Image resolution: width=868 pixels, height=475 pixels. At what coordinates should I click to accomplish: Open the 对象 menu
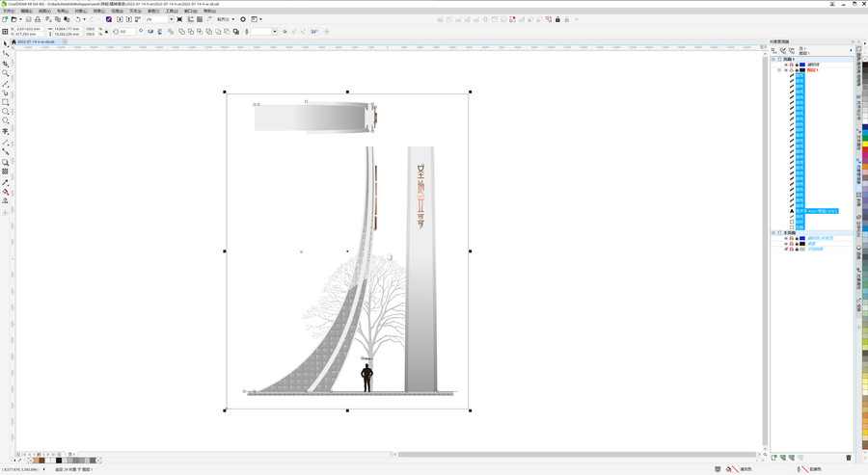click(81, 11)
